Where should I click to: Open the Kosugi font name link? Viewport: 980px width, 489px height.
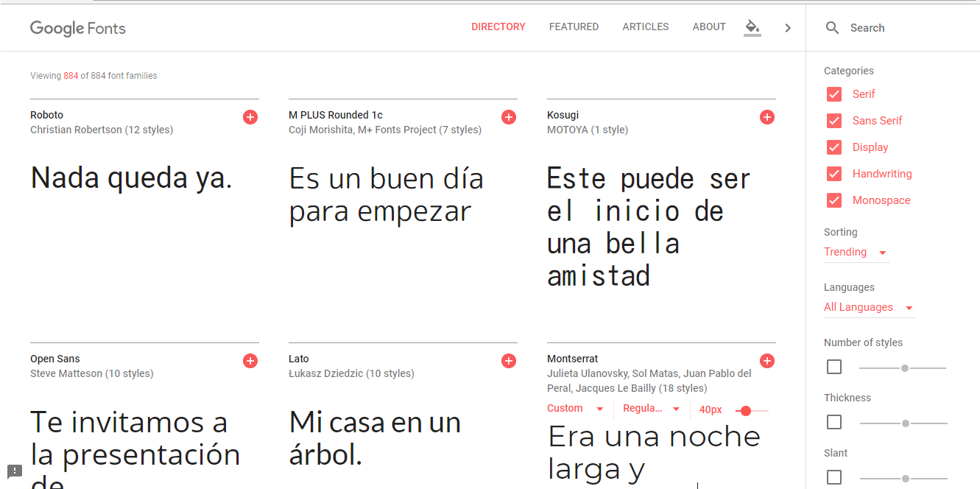coord(563,115)
